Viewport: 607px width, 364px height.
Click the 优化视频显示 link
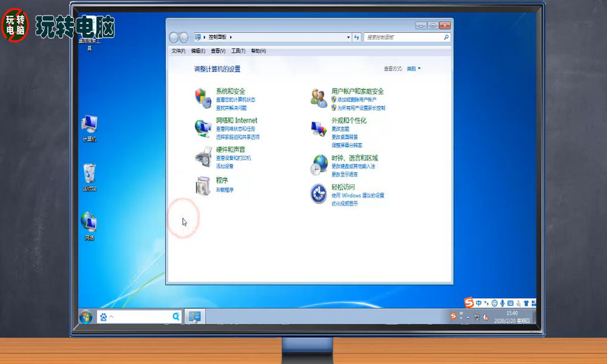point(345,203)
